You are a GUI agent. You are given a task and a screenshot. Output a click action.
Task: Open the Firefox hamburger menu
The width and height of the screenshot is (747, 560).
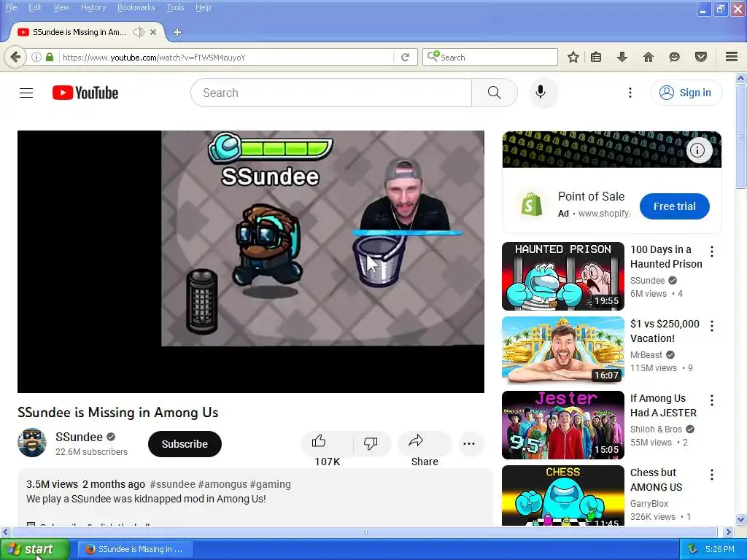point(732,57)
